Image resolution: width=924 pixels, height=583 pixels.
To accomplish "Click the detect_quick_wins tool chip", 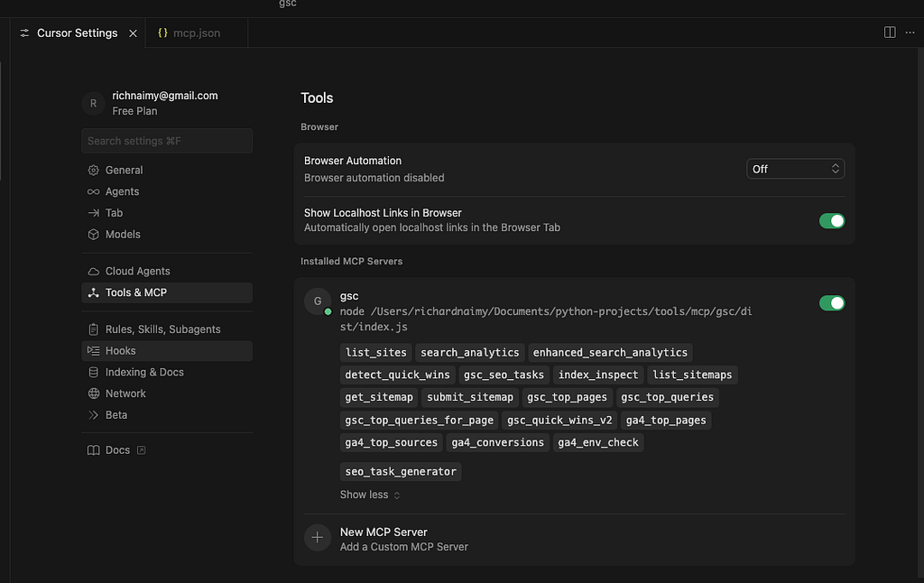I will (x=397, y=375).
